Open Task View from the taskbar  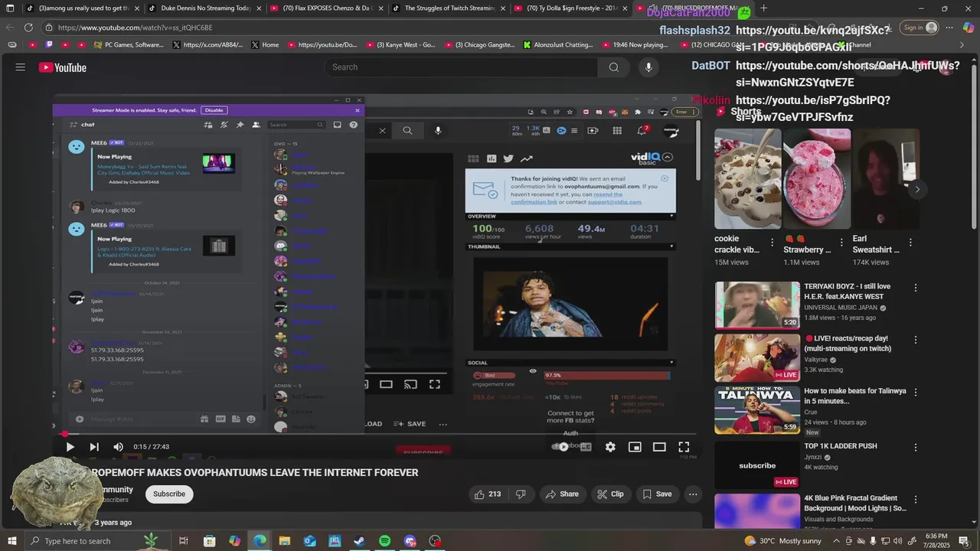[x=184, y=541]
